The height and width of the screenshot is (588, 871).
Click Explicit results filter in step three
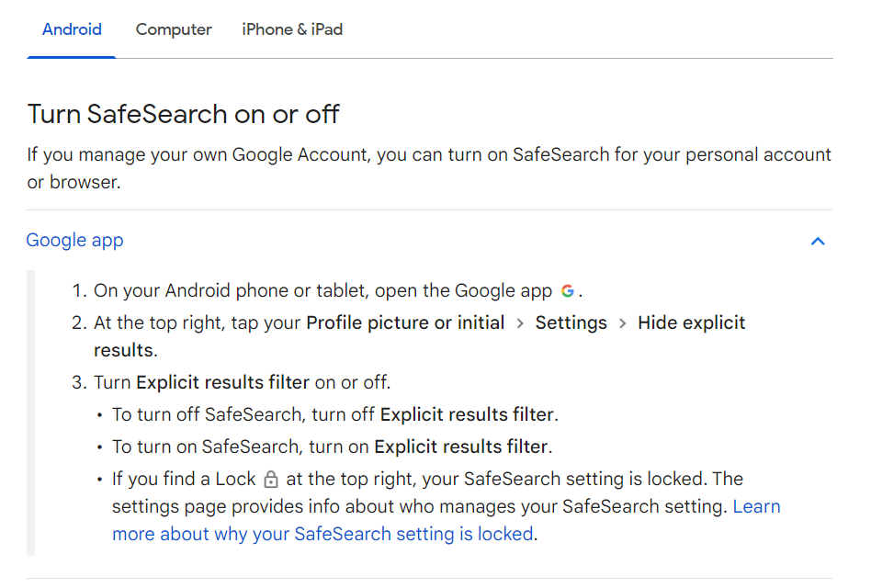(x=222, y=382)
